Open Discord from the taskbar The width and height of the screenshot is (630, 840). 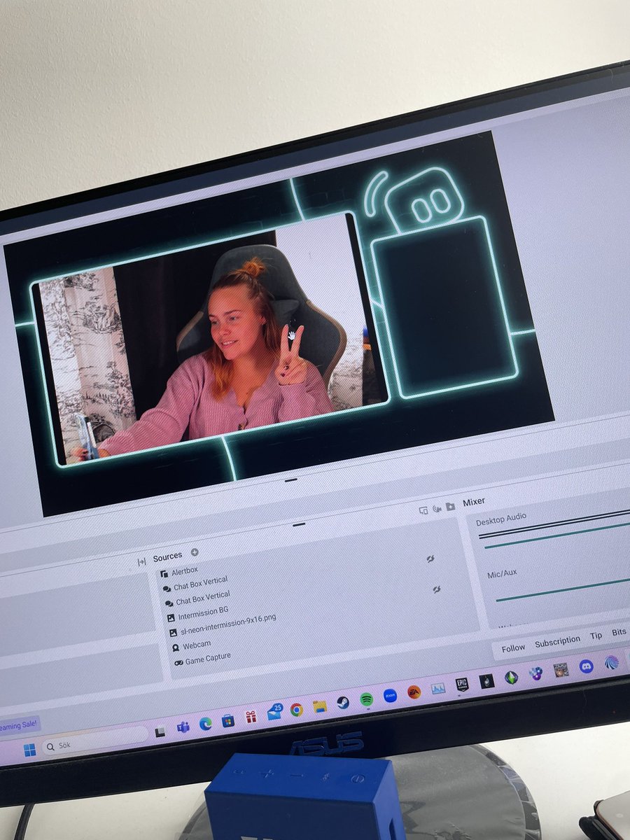pos(587,666)
